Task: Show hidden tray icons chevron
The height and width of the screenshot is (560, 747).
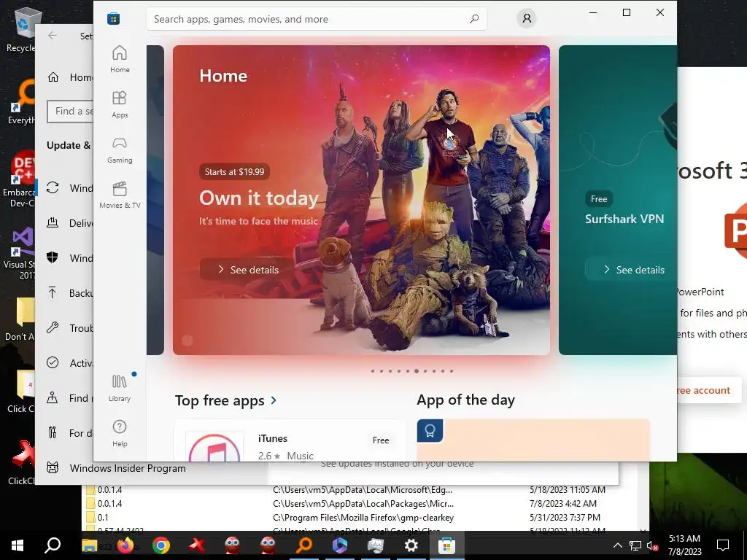Action: point(617,545)
